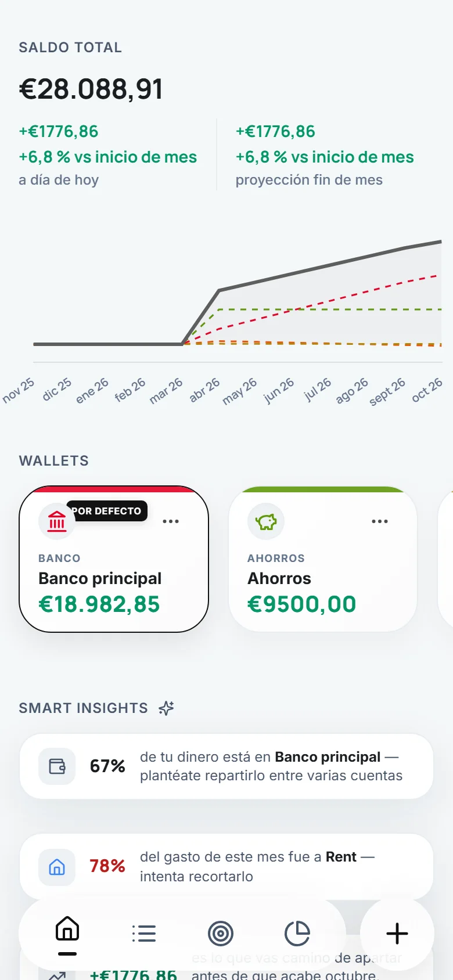
Task: Click the abr 26 marker on chart axis
Action: [x=204, y=390]
